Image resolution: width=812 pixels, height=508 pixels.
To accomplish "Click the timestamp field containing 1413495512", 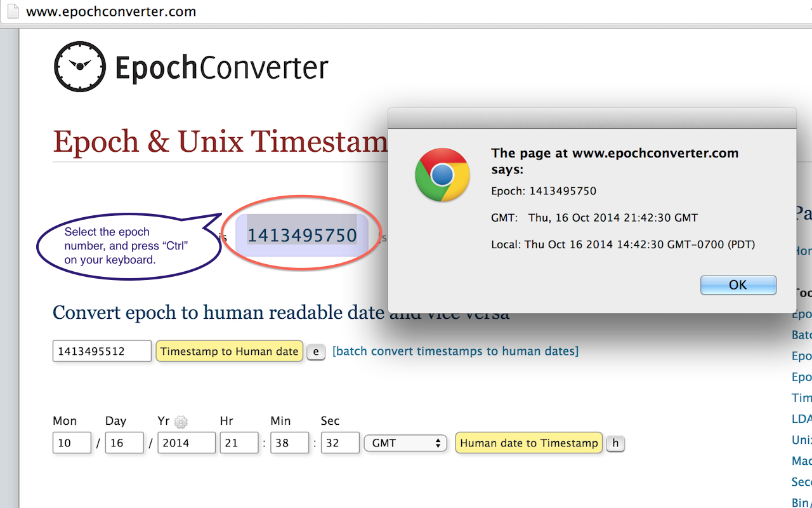I will coord(102,351).
